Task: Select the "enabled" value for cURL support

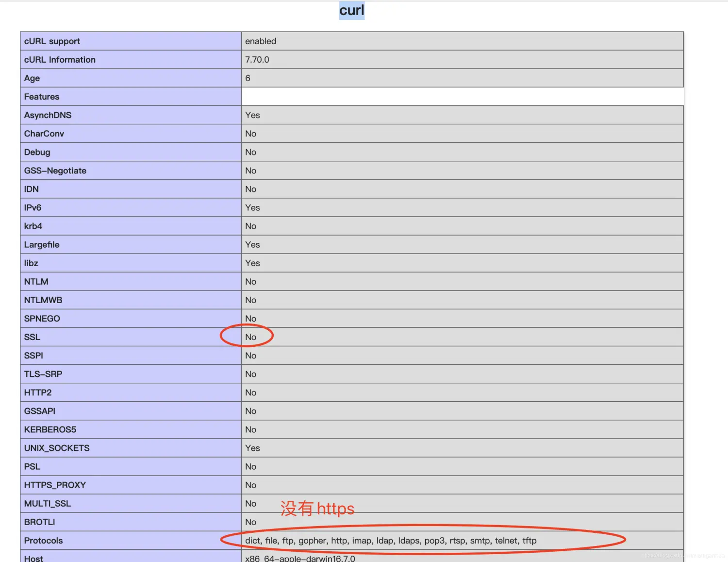Action: pos(261,41)
